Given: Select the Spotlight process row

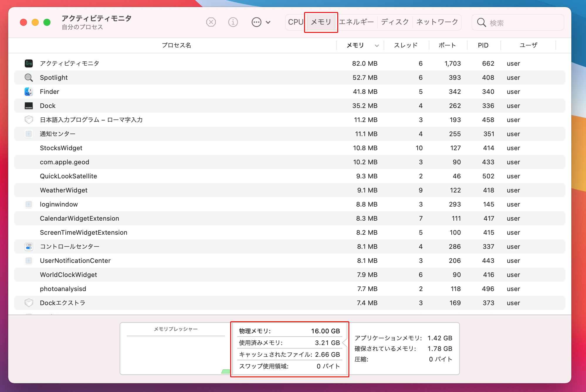Looking at the screenshot, I should tap(290, 77).
